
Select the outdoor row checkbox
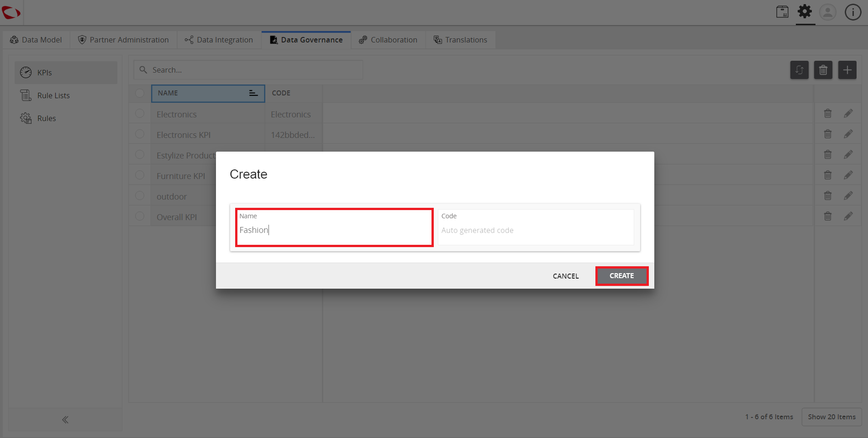click(140, 195)
